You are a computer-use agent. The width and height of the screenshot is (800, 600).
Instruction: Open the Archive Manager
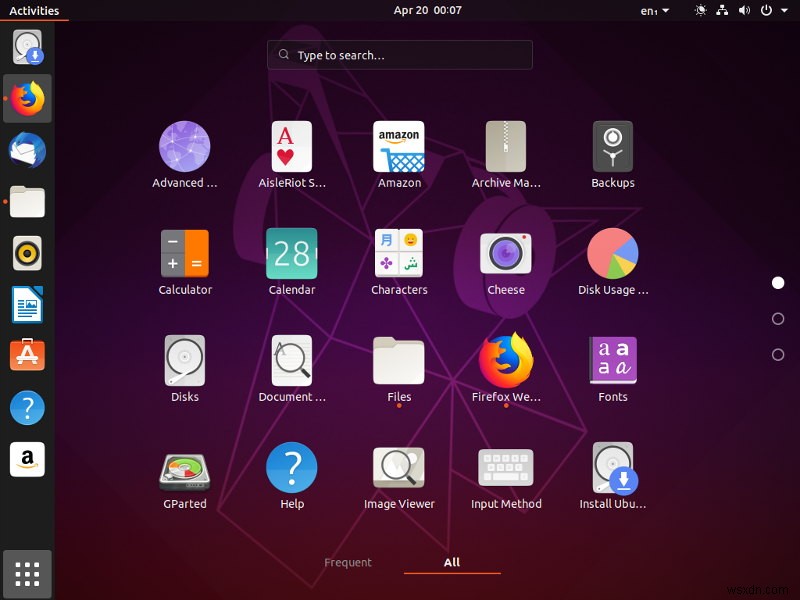(x=506, y=146)
